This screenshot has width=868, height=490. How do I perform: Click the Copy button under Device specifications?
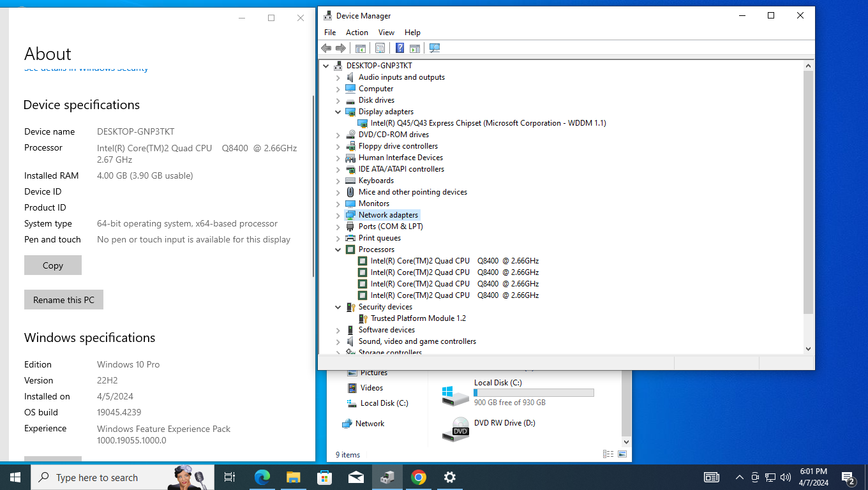(x=53, y=265)
